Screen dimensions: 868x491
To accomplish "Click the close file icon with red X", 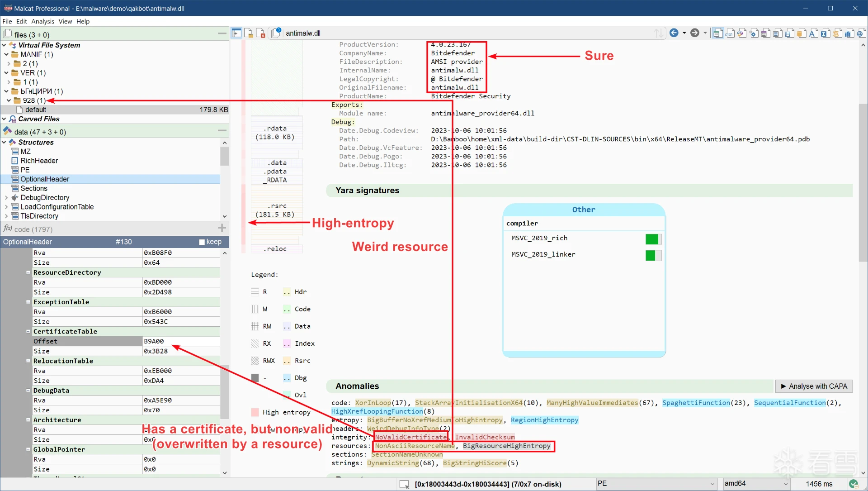I will 261,33.
